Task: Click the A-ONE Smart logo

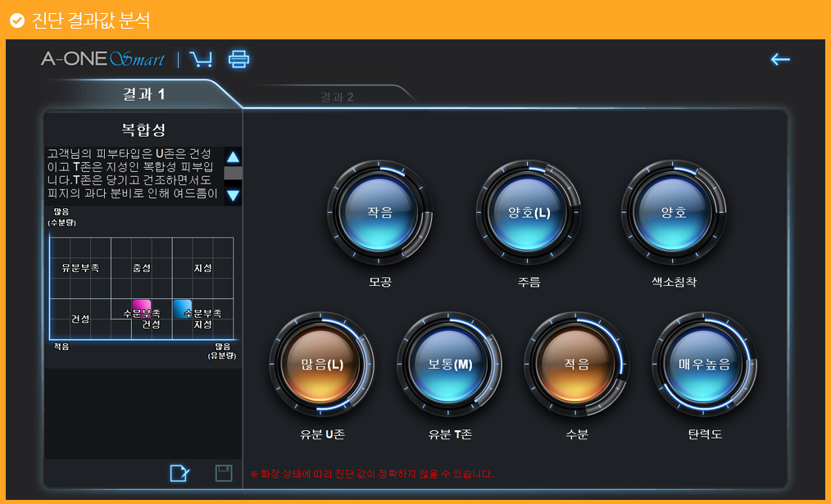Action: click(x=102, y=59)
